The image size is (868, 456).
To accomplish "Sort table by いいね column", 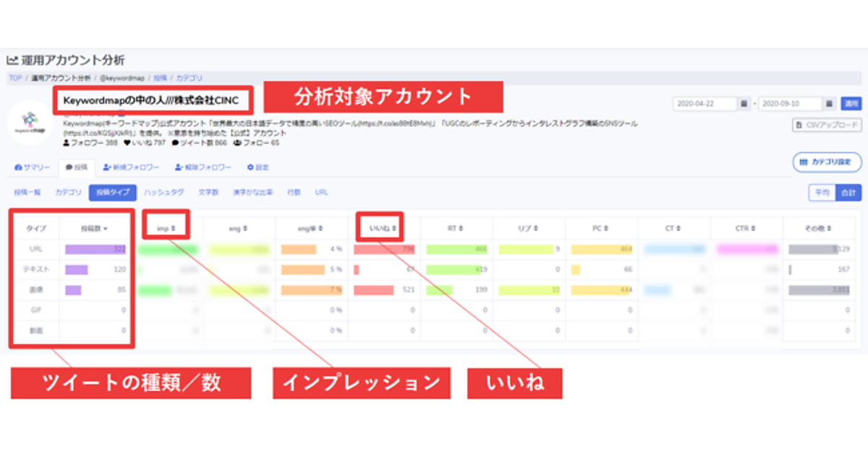I will tap(383, 228).
